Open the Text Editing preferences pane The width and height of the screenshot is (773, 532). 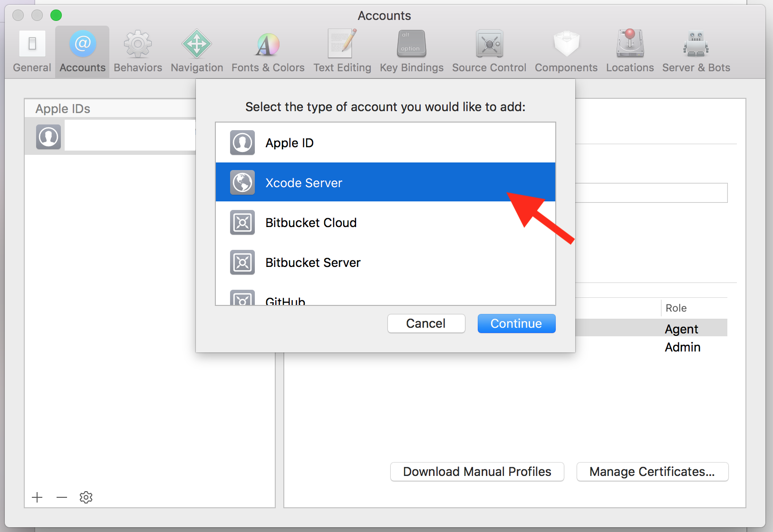pos(342,52)
